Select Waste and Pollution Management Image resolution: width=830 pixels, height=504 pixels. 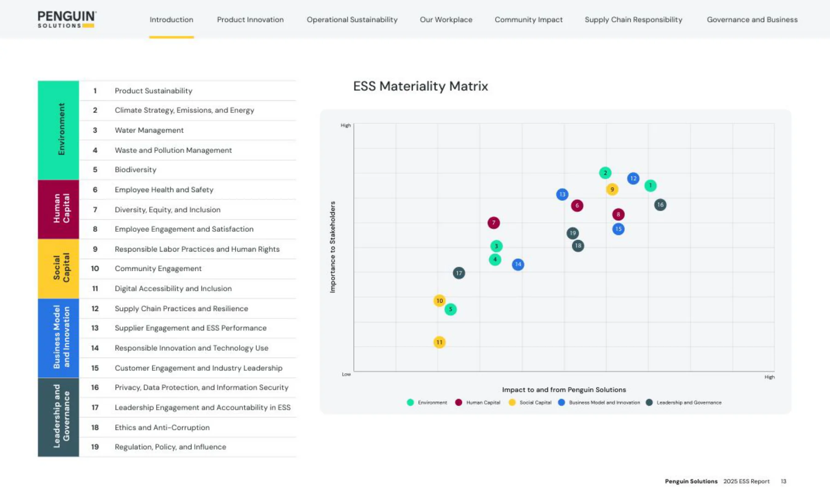click(188, 150)
